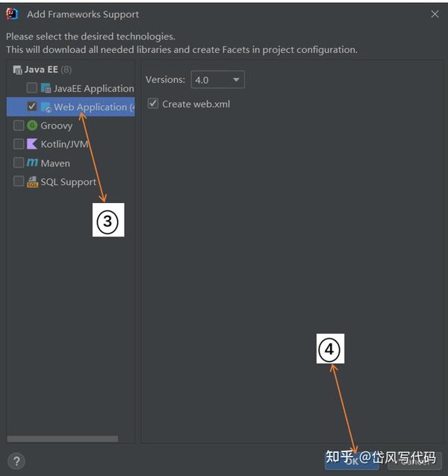Open the Versions 4.0 dropdown
The height and width of the screenshot is (476, 448).
click(x=218, y=80)
